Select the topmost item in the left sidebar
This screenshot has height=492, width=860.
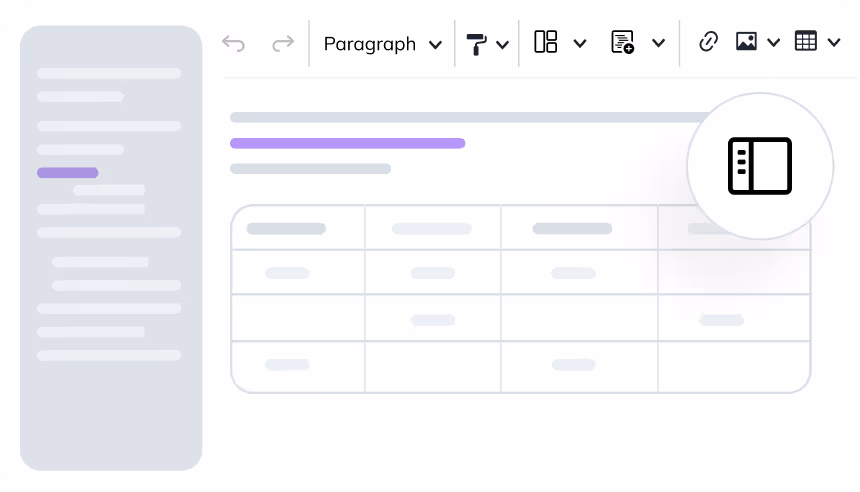coord(109,73)
